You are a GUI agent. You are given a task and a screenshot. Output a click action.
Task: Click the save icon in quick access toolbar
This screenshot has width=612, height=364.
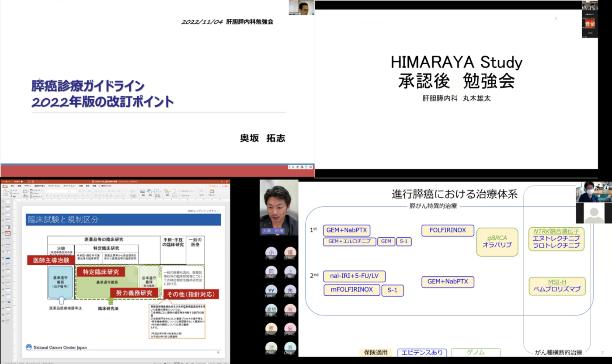32,181
